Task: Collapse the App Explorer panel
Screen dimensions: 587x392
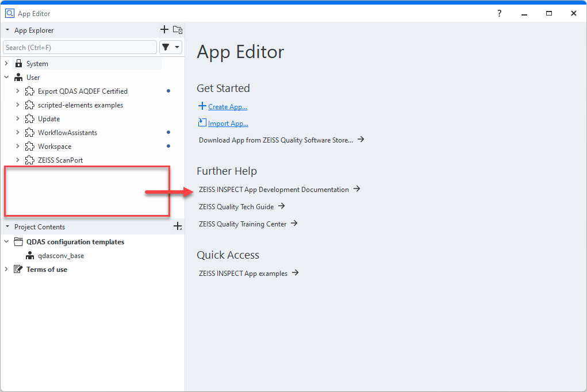Action: (x=7, y=30)
